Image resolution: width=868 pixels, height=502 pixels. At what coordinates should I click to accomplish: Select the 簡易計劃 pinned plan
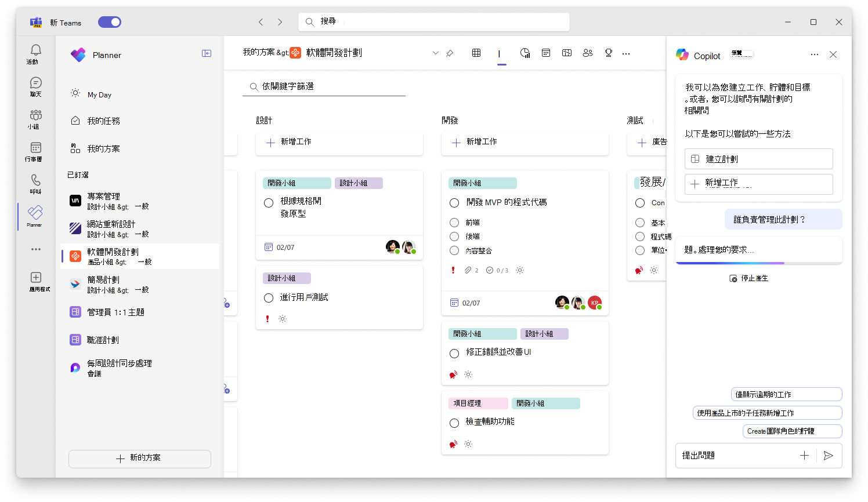coord(140,284)
